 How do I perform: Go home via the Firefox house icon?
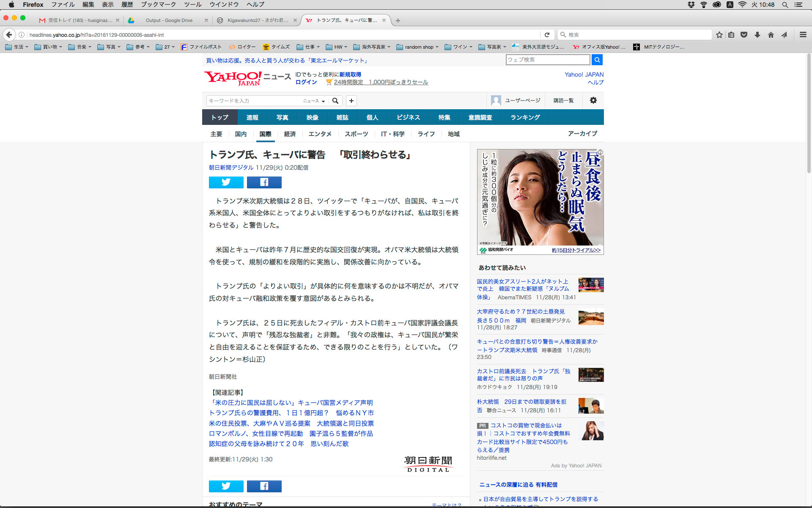[771, 35]
